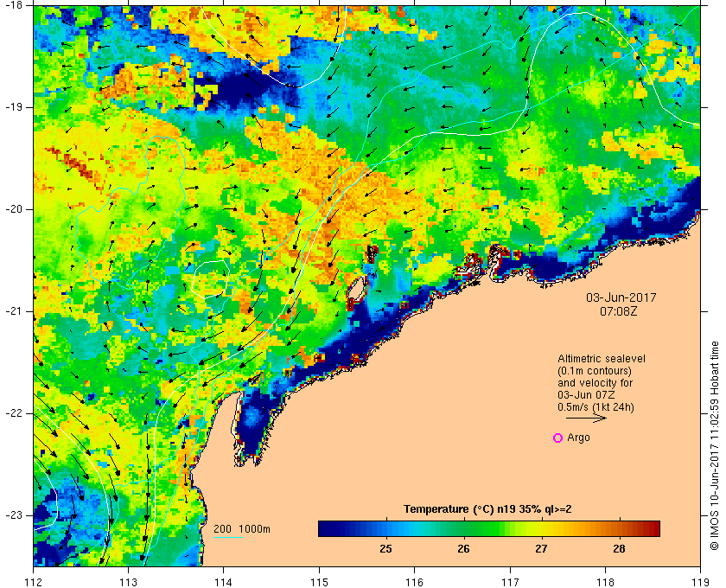The image size is (726, 588).
Task: Click latitude axis label '-18'
Action: click(x=13, y=5)
